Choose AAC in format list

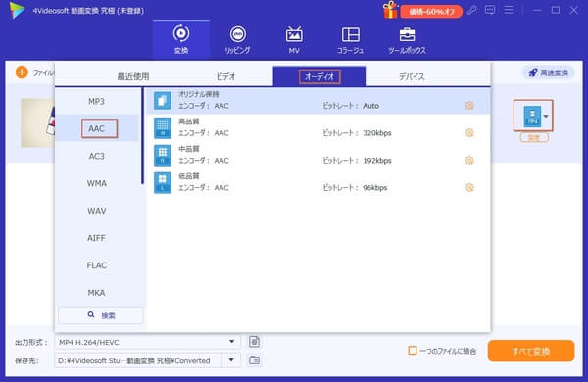(97, 128)
